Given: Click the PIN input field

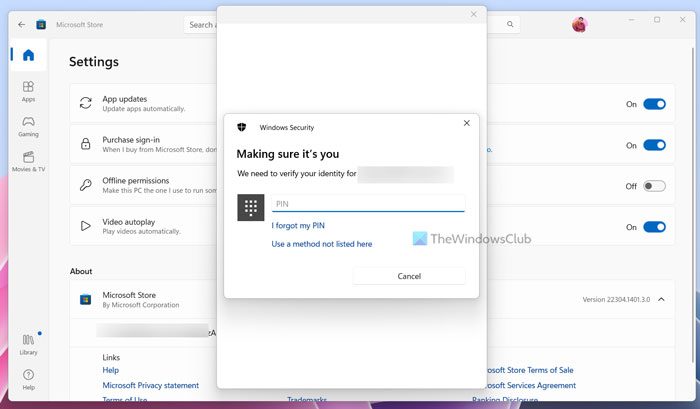Looking at the screenshot, I should pos(367,204).
